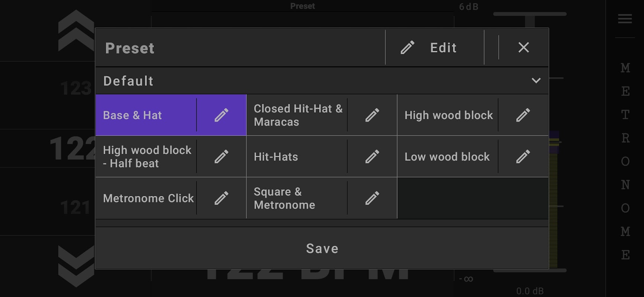Click pencil icon beside Metronome Click
Image resolution: width=644 pixels, height=297 pixels.
click(x=221, y=198)
